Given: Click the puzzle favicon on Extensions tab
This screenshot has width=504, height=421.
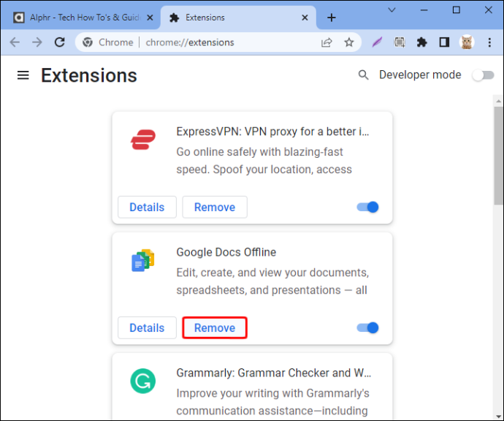Looking at the screenshot, I should click(x=174, y=18).
